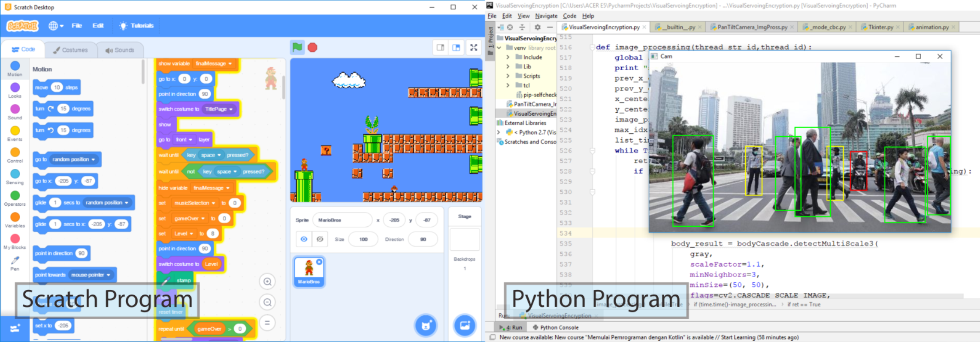Switch to the Costumes tab

point(70,50)
